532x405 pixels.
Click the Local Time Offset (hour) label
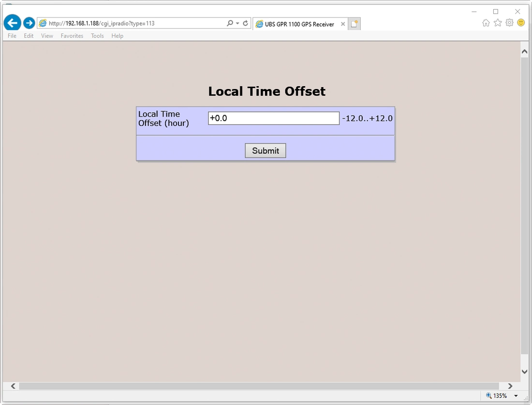click(163, 119)
